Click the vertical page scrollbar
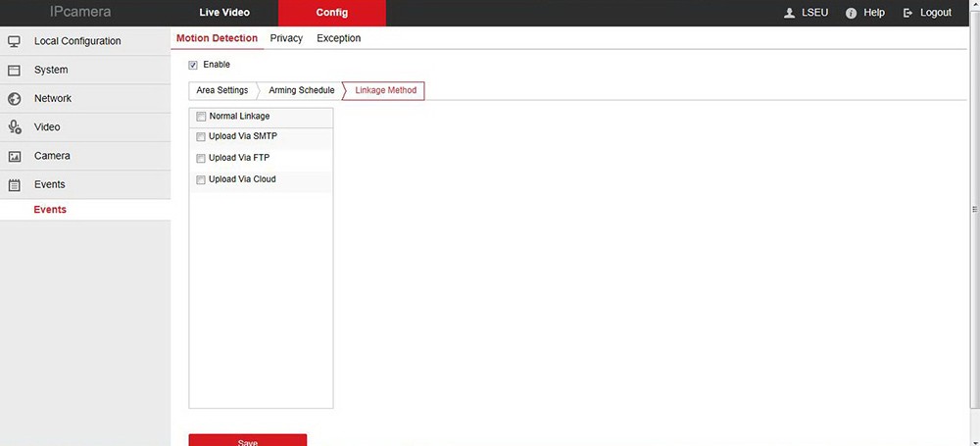The width and height of the screenshot is (980, 446). point(974,209)
